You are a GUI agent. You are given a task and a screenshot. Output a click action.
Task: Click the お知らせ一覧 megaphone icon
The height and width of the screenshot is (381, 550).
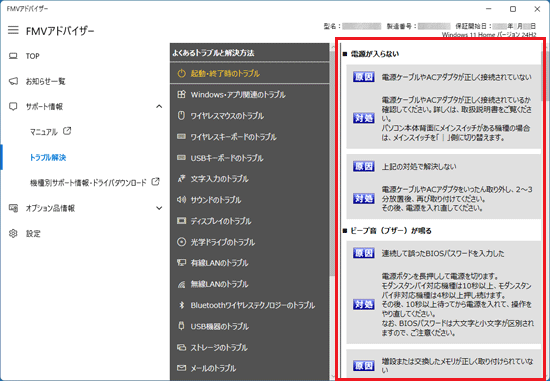(x=13, y=81)
